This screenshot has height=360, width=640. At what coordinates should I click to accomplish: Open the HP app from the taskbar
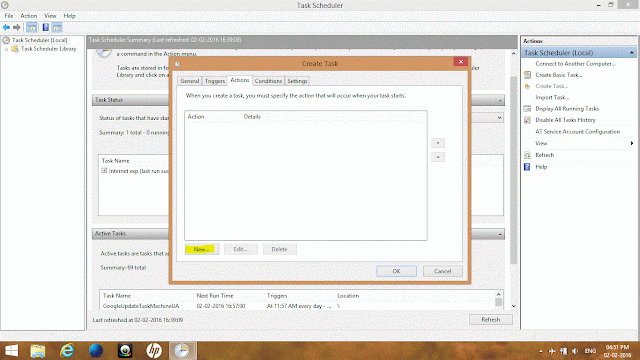pos(154,351)
